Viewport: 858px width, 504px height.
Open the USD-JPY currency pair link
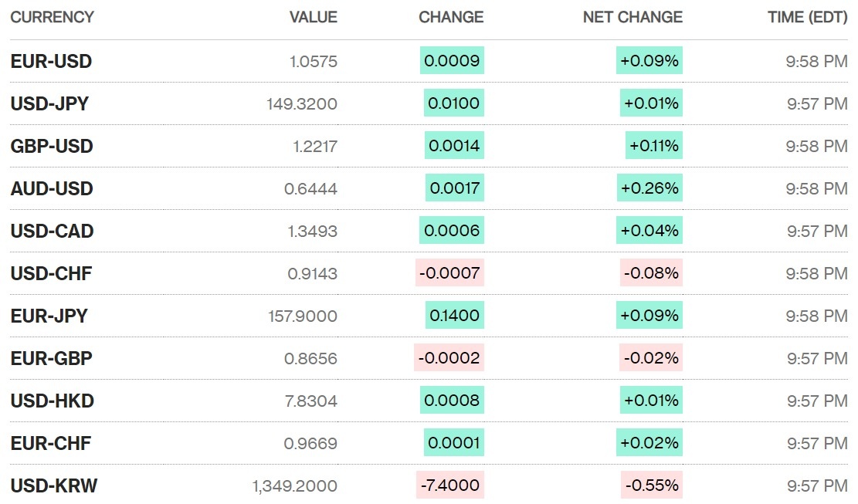(x=49, y=103)
